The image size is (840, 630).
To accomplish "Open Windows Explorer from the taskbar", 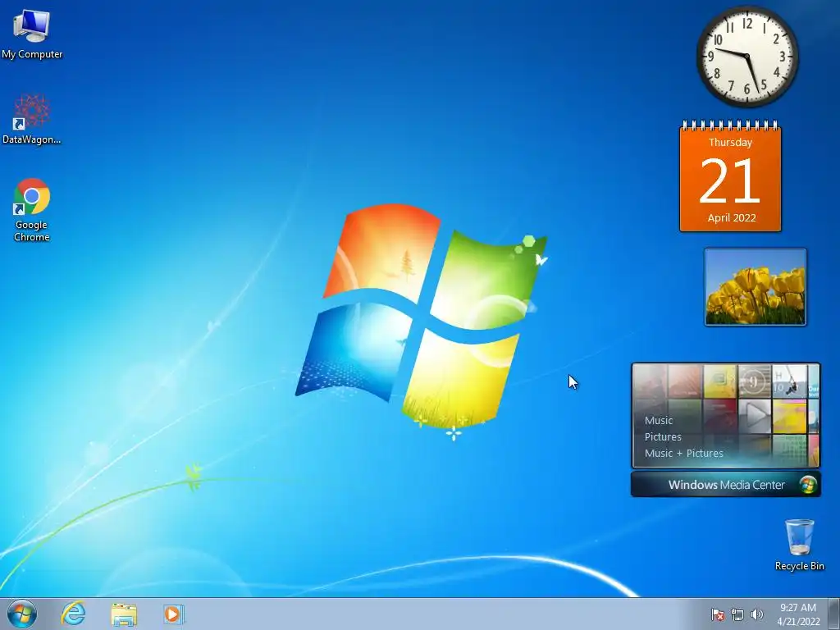I will pyautogui.click(x=124, y=614).
